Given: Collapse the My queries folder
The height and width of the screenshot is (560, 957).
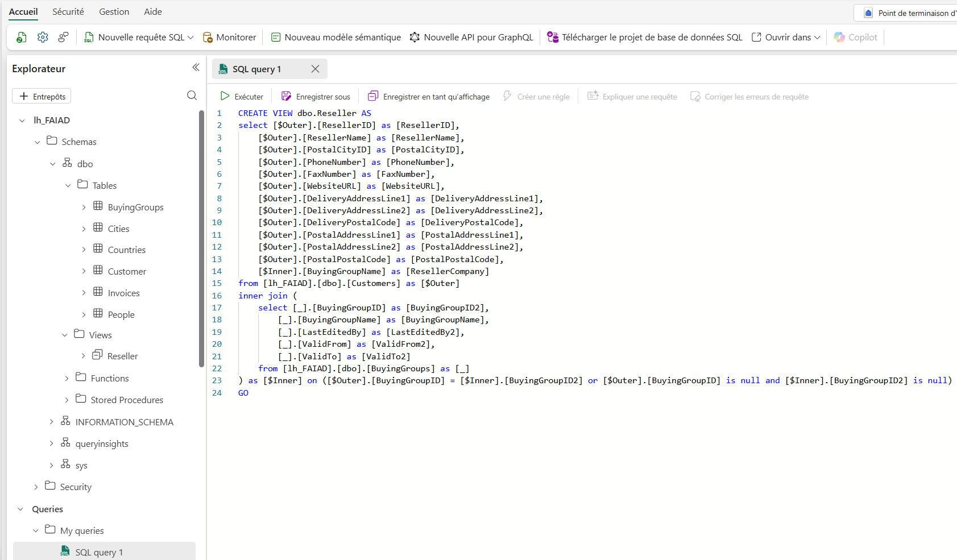Looking at the screenshot, I should (x=36, y=530).
